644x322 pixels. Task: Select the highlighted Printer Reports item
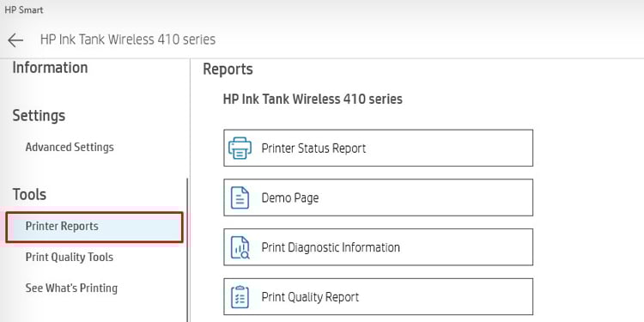[94, 227]
